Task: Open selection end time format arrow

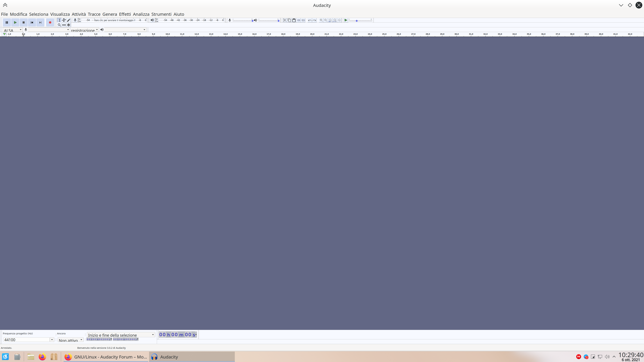Action: (138, 339)
